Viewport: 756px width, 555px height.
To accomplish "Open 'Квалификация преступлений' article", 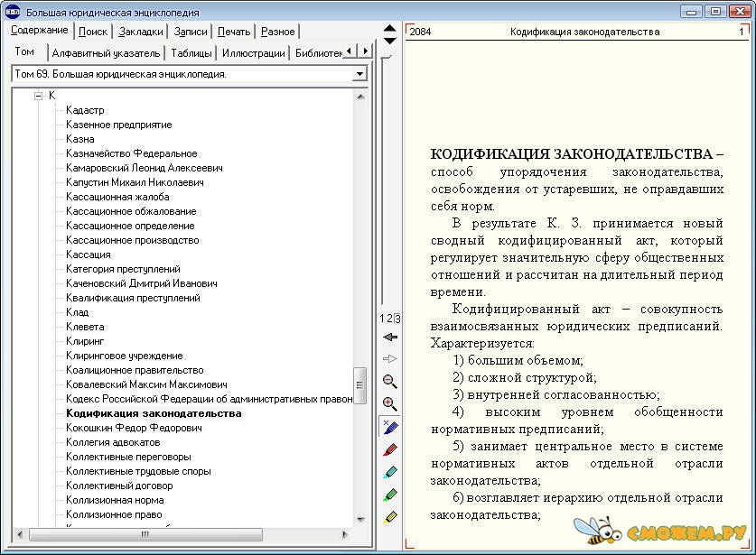I will (x=133, y=298).
